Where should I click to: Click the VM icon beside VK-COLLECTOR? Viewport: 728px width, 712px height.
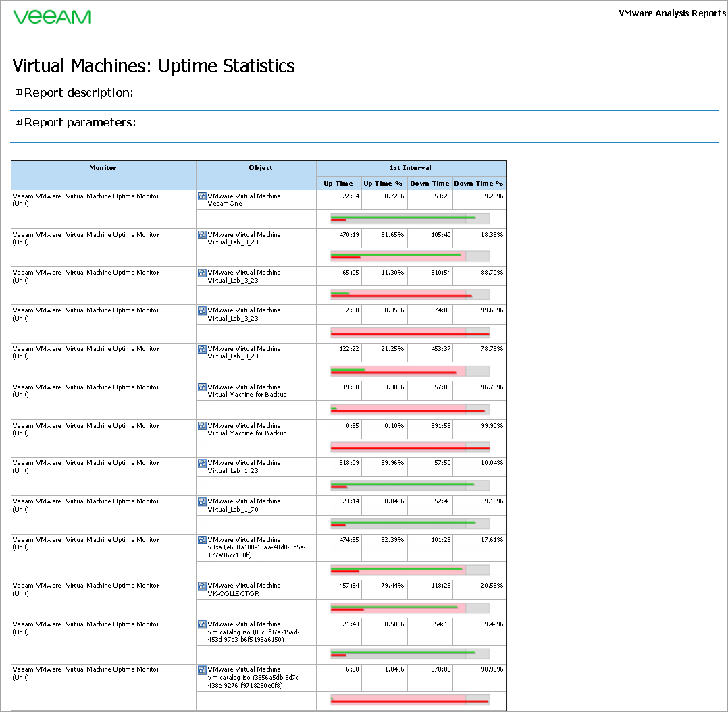202,586
